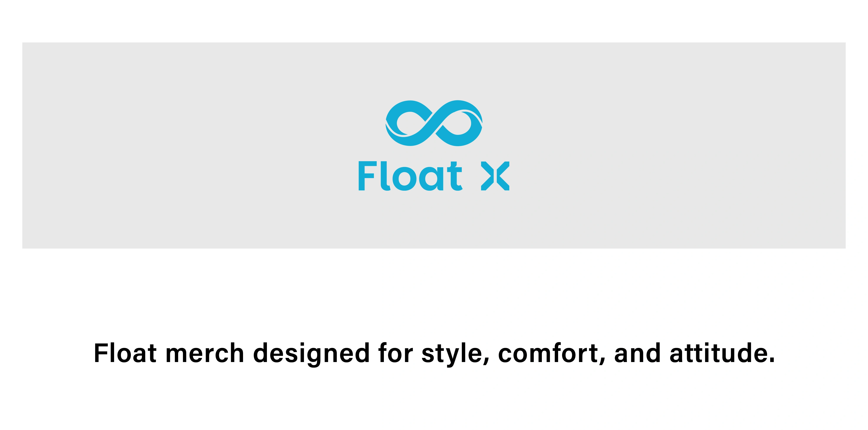Click the word "attitude." in the tagline
Screen dimensions: 868x430
pos(722,353)
